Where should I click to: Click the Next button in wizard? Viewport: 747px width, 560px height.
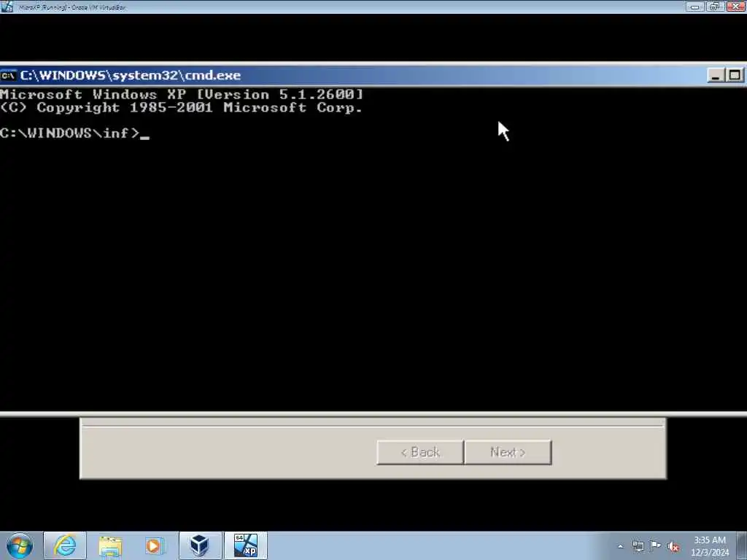pos(508,452)
